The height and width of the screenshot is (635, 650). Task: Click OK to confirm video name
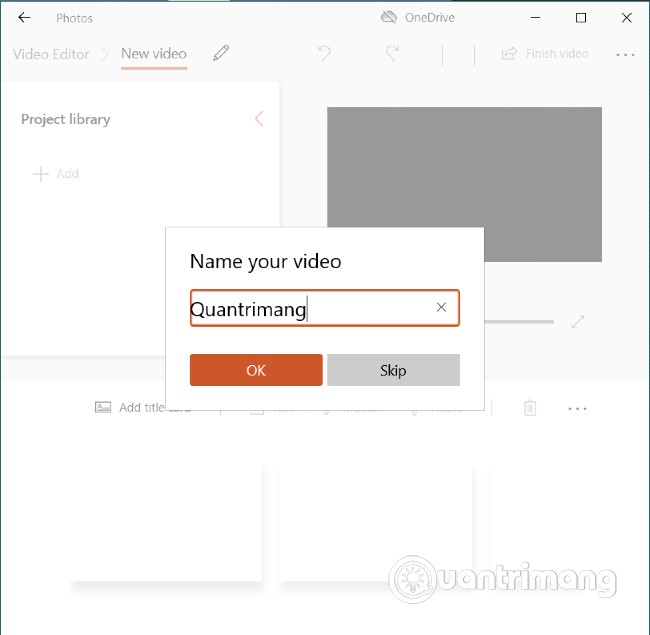coord(256,370)
